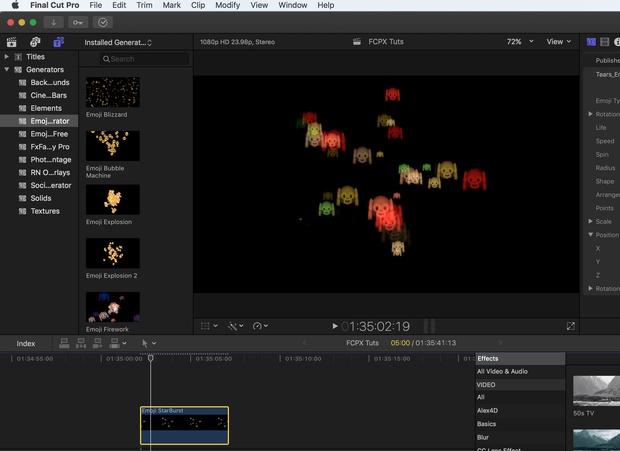Open the Transform tool popup in viewer
The width and height of the screenshot is (620, 451).
click(209, 326)
